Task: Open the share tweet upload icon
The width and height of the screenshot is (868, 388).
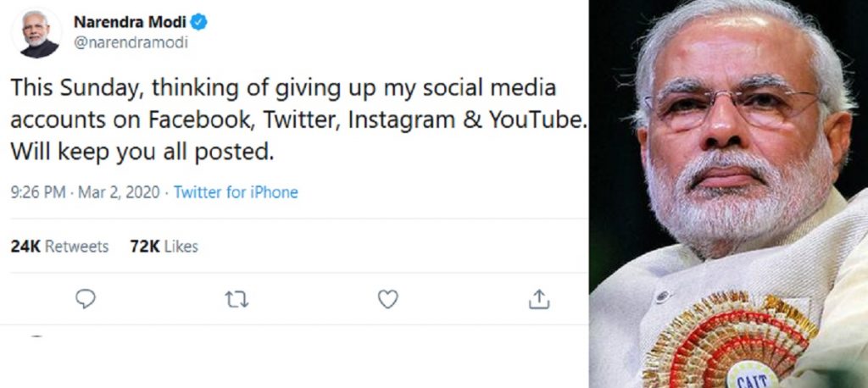Action: point(539,299)
